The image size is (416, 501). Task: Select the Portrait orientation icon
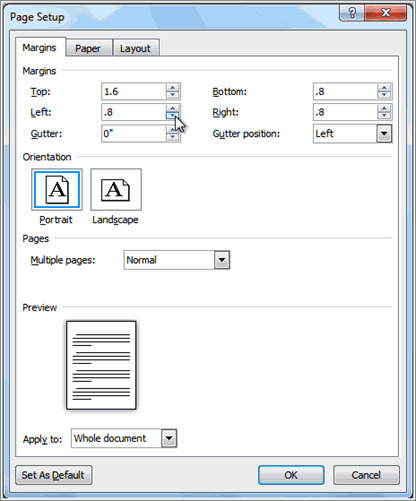click(57, 190)
